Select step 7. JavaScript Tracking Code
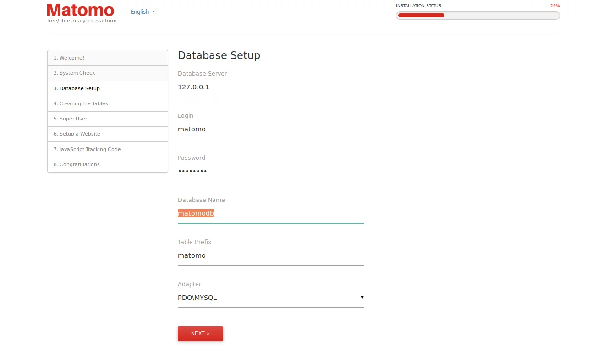 pos(108,149)
